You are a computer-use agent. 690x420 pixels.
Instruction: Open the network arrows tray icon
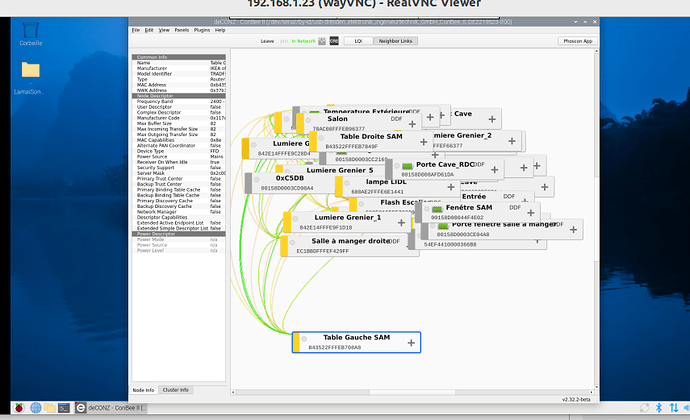click(673, 408)
